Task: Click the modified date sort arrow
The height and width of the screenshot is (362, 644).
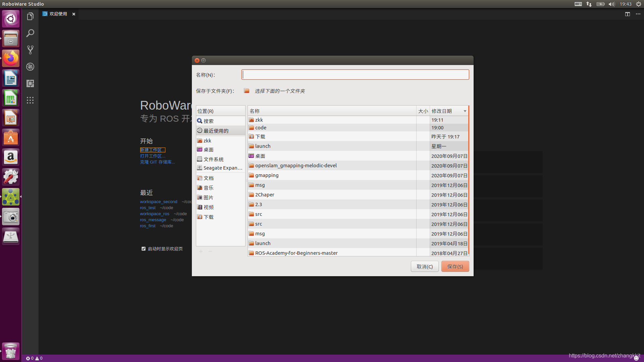Action: pyautogui.click(x=465, y=111)
